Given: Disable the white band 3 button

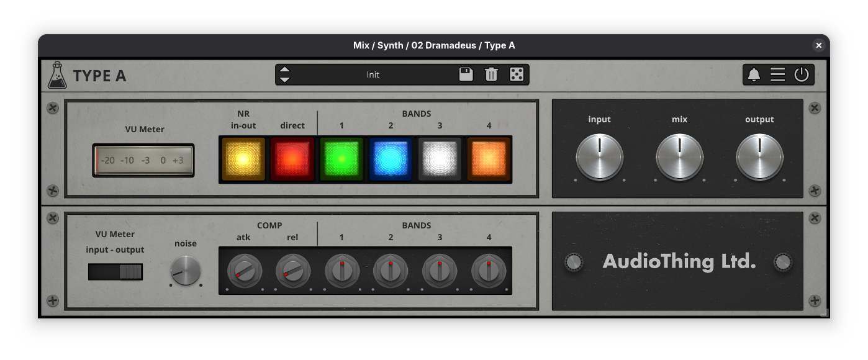Looking at the screenshot, I should tap(440, 159).
